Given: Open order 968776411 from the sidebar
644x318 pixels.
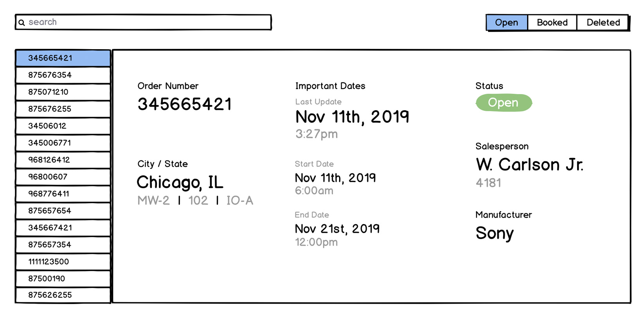Looking at the screenshot, I should pyautogui.click(x=63, y=194).
